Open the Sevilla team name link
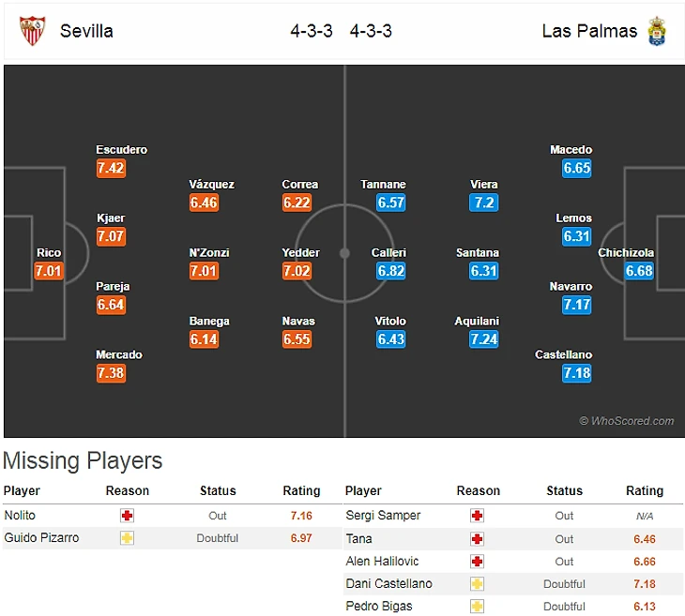 point(86,31)
